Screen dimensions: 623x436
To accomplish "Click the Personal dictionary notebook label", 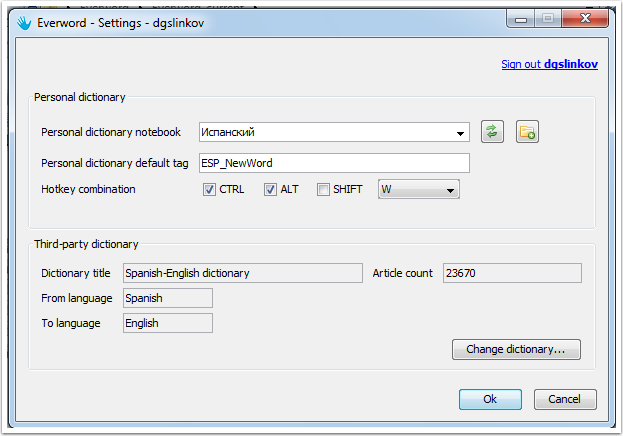I will [111, 132].
